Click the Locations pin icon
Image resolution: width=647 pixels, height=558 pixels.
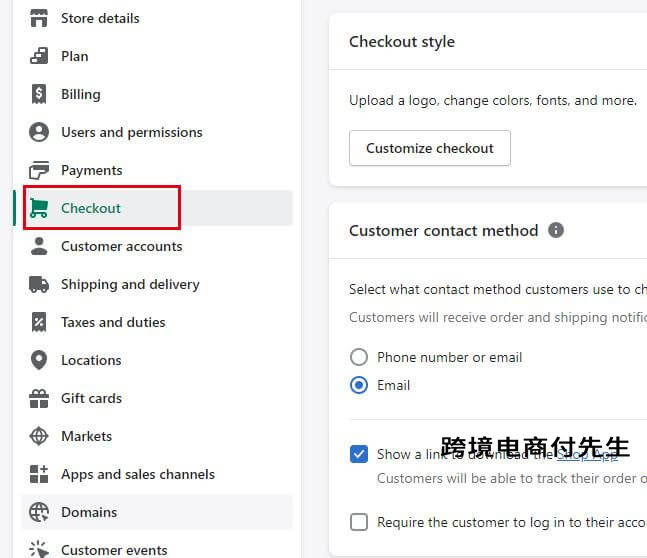[x=39, y=360]
